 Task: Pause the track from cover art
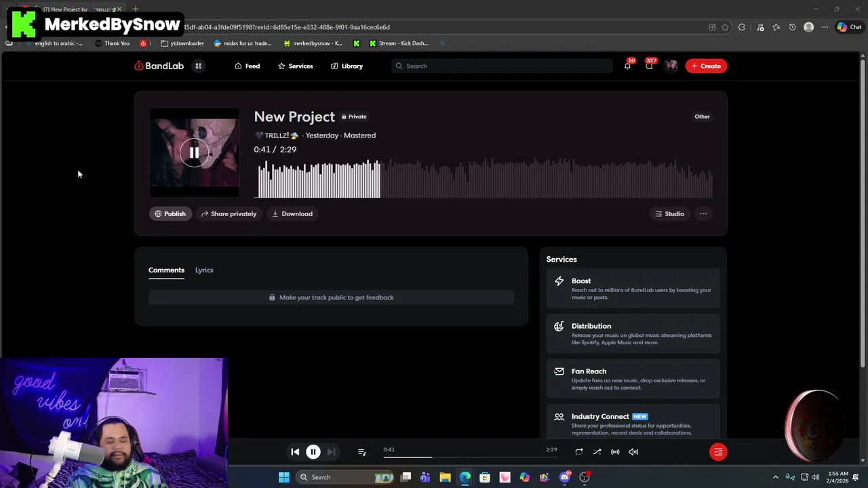point(194,152)
